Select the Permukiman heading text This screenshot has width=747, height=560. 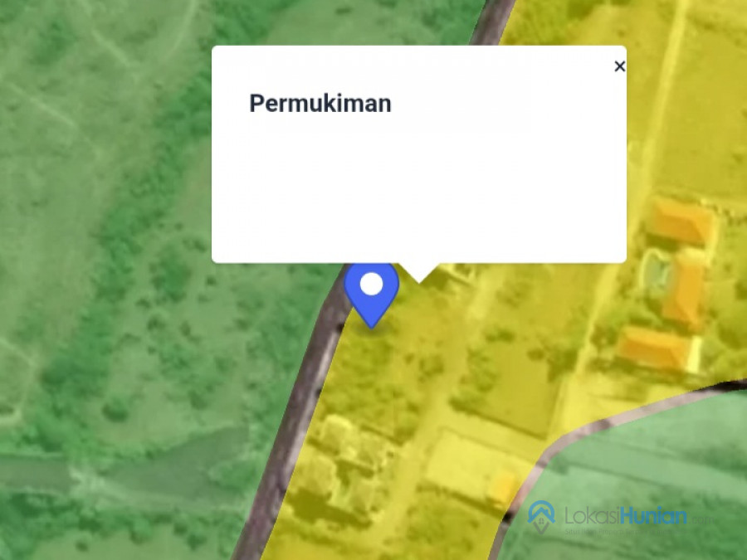tap(320, 104)
